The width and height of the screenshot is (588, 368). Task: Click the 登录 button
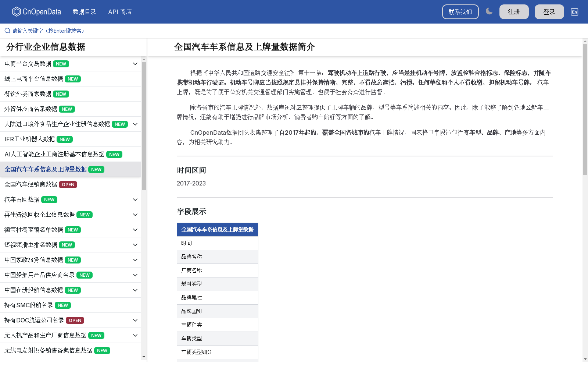(549, 11)
